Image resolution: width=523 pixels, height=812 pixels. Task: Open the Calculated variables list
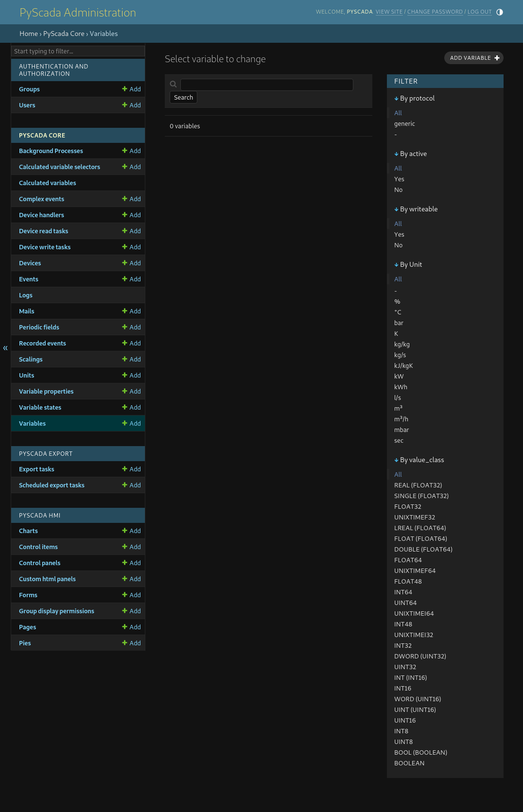pyautogui.click(x=48, y=183)
